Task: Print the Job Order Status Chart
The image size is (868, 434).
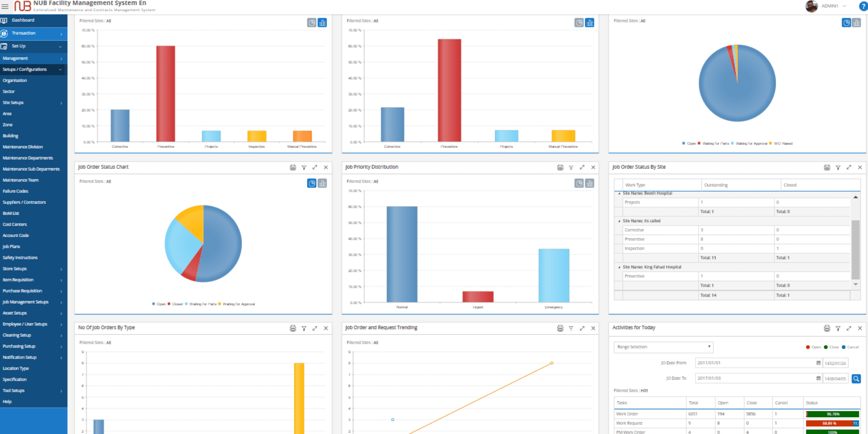Action: pos(293,168)
